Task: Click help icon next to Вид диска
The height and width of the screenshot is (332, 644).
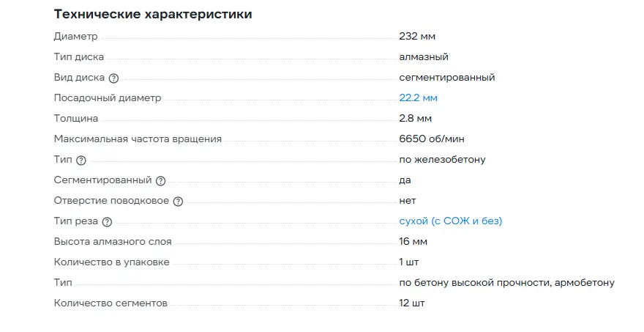Action: [113, 78]
